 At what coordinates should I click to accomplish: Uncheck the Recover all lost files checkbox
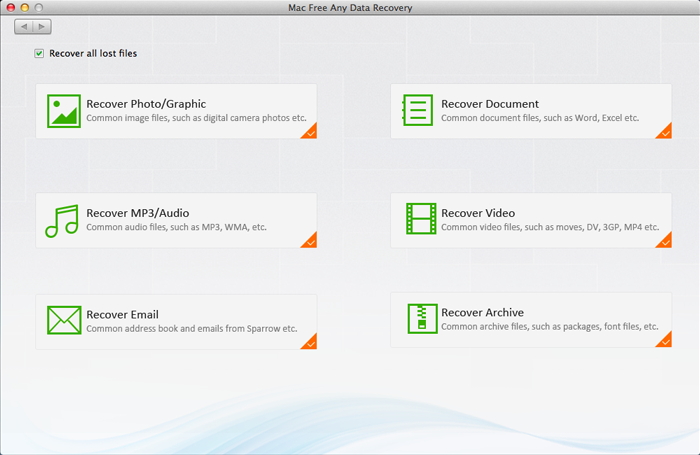point(39,54)
